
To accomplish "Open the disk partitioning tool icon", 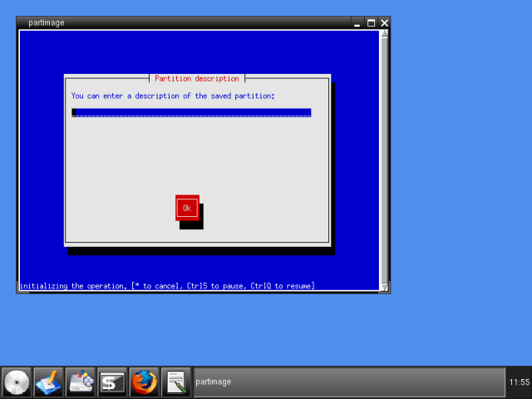I will 81,382.
